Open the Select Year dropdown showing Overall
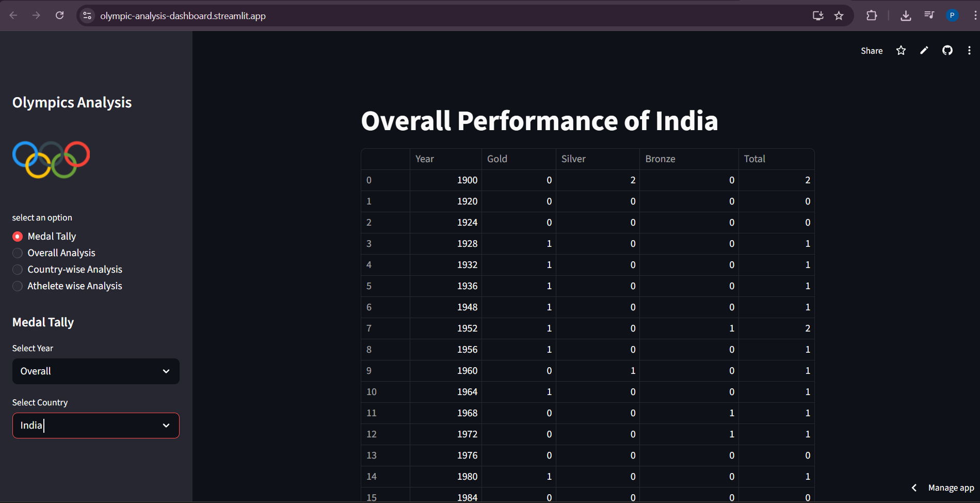This screenshot has height=503, width=980. 96,371
